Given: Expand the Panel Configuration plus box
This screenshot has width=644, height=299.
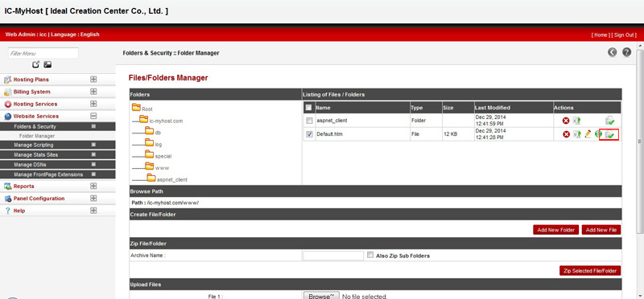Looking at the screenshot, I should pyautogui.click(x=93, y=199).
